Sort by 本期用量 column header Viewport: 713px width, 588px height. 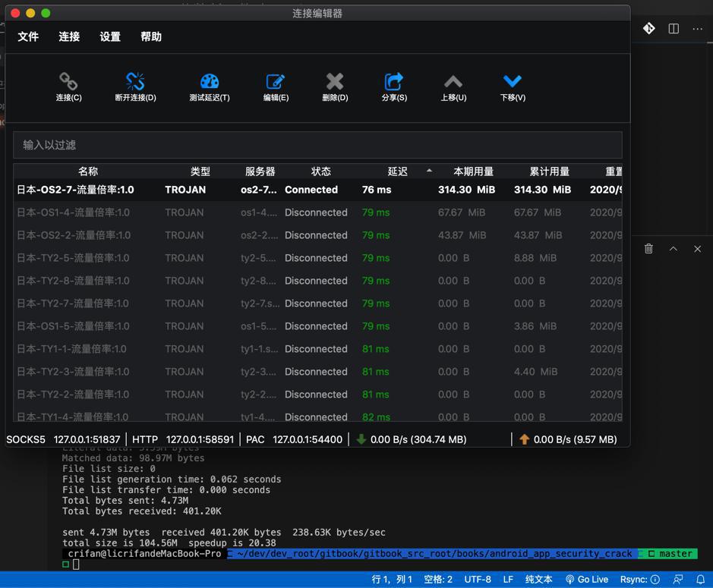tap(473, 171)
